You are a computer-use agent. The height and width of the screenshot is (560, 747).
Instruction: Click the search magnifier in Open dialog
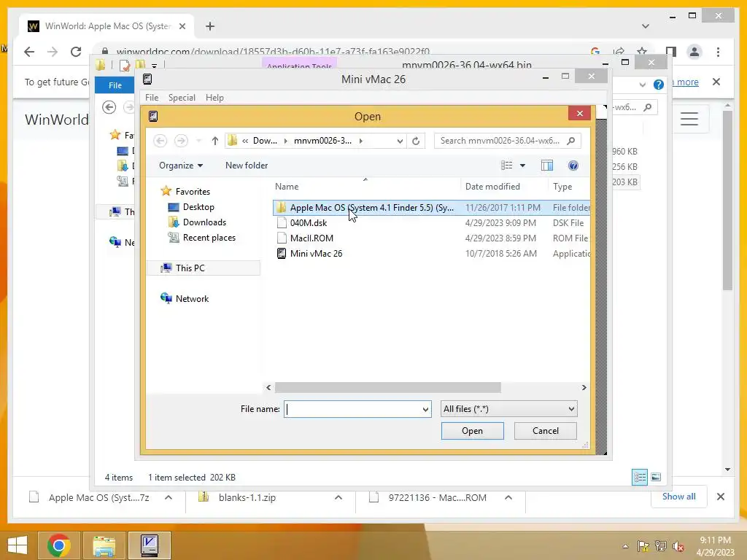pyautogui.click(x=570, y=141)
